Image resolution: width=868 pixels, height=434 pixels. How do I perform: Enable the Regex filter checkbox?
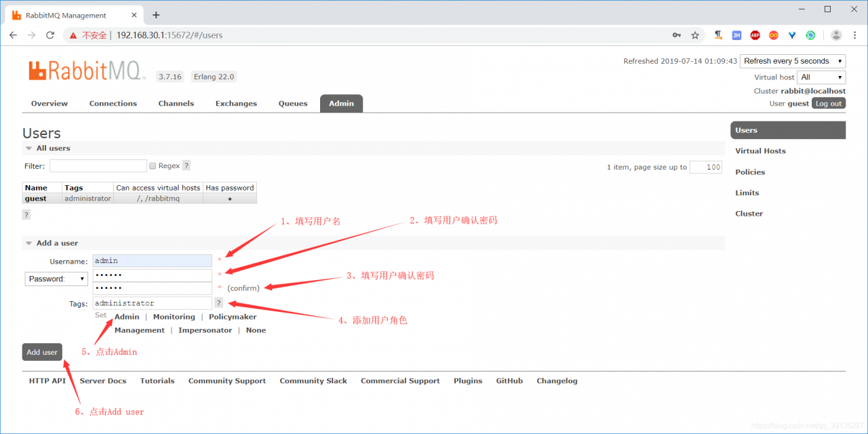pyautogui.click(x=153, y=165)
